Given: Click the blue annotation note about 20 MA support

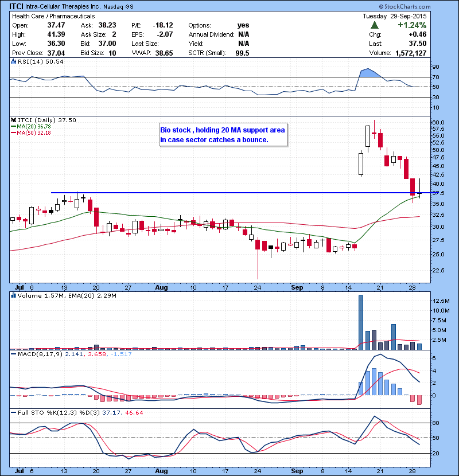Looking at the screenshot, I should coord(223,135).
